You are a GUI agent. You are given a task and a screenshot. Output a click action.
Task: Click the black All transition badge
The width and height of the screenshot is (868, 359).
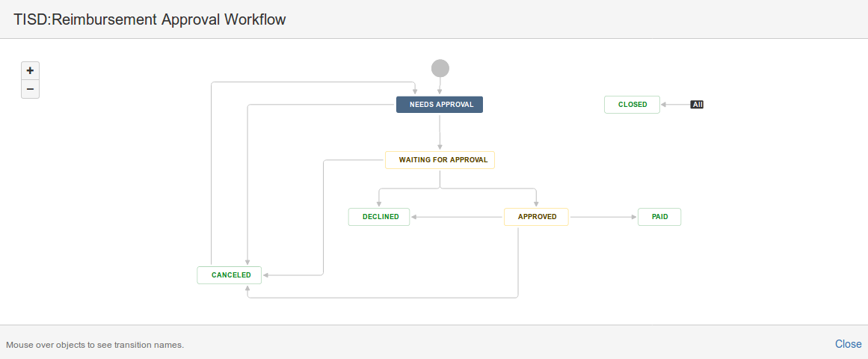click(697, 105)
